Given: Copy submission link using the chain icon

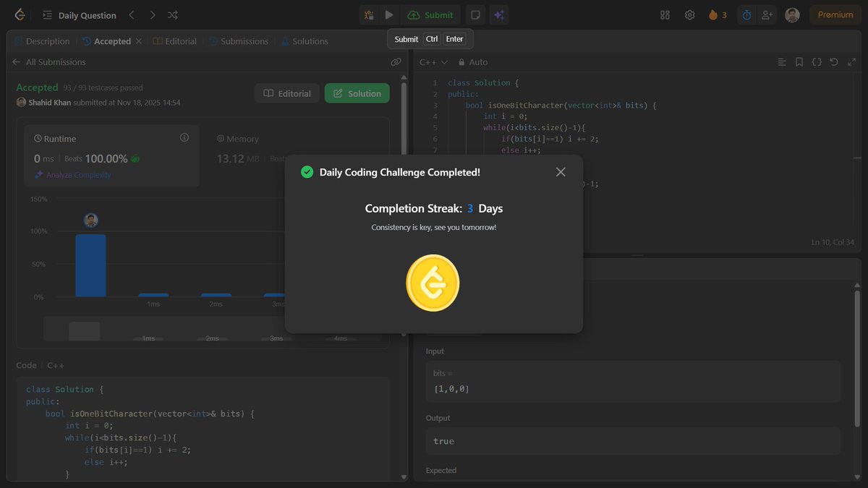Looking at the screenshot, I should pyautogui.click(x=396, y=61).
